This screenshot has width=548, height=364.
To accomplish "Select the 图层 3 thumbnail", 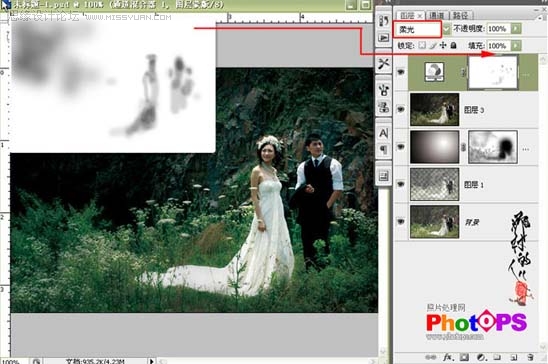I will 434,109.
